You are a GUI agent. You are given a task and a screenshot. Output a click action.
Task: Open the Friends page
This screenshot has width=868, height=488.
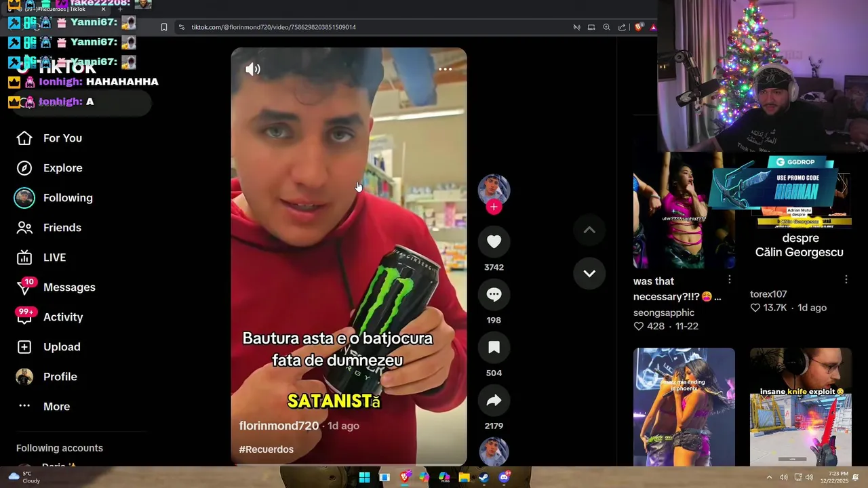click(62, 228)
